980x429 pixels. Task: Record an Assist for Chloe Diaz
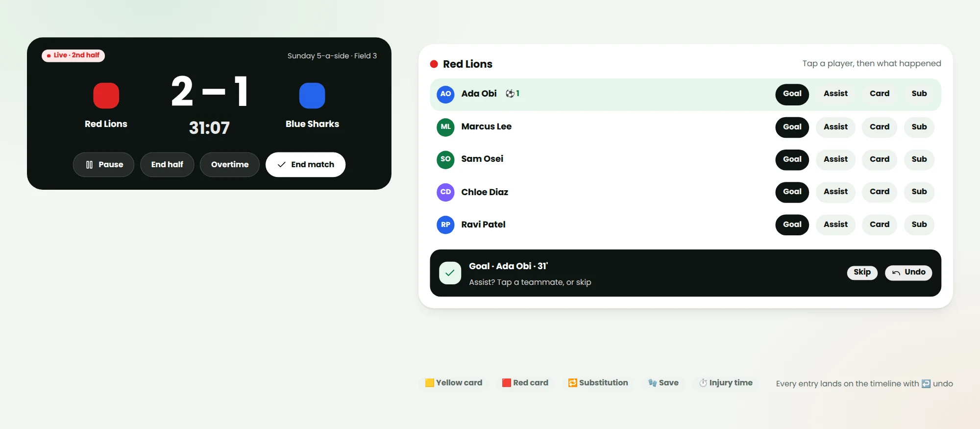835,192
